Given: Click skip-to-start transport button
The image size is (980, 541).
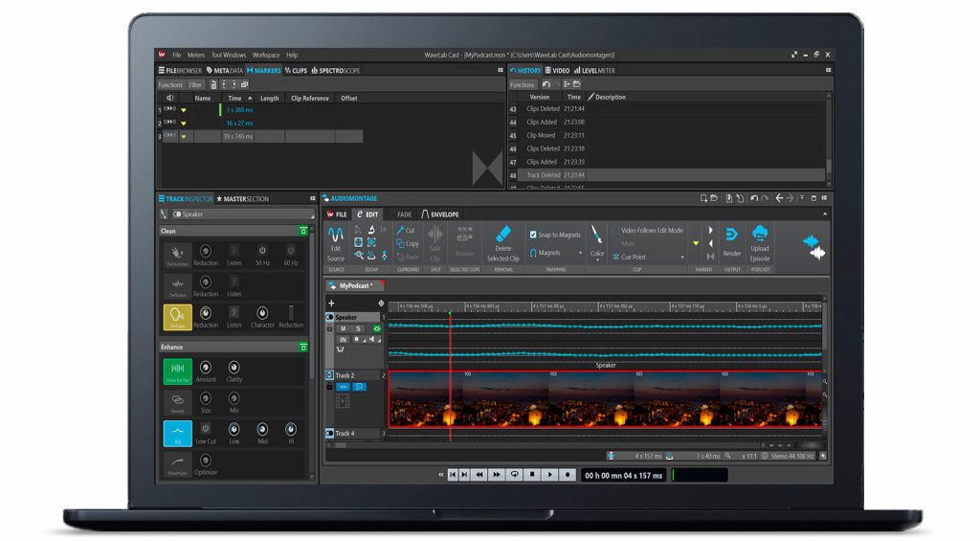Looking at the screenshot, I should [453, 475].
